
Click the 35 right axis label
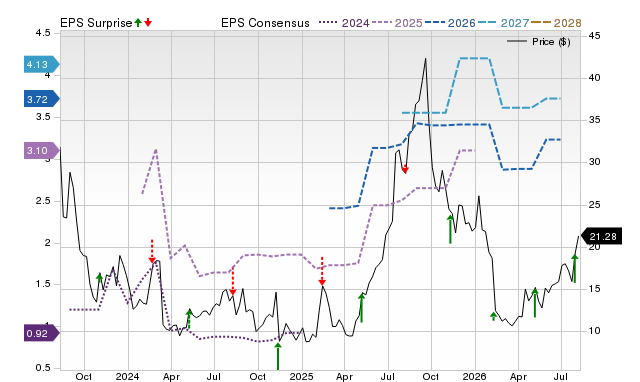[x=594, y=120]
